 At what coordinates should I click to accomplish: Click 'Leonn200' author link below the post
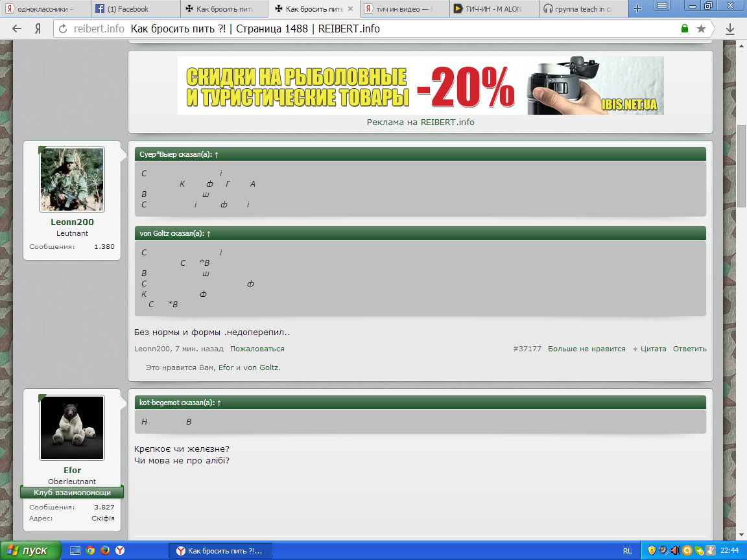[x=152, y=349]
